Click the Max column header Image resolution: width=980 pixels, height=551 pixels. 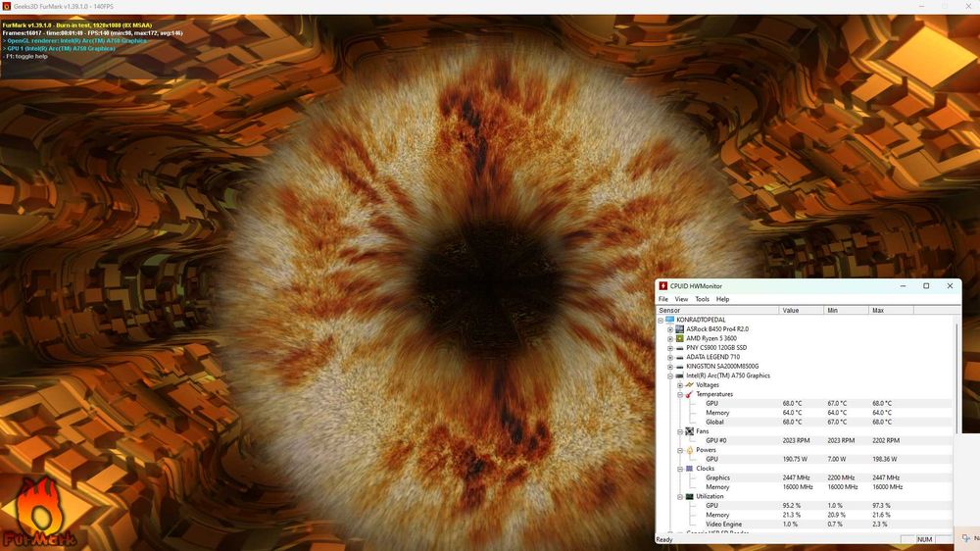[891, 310]
